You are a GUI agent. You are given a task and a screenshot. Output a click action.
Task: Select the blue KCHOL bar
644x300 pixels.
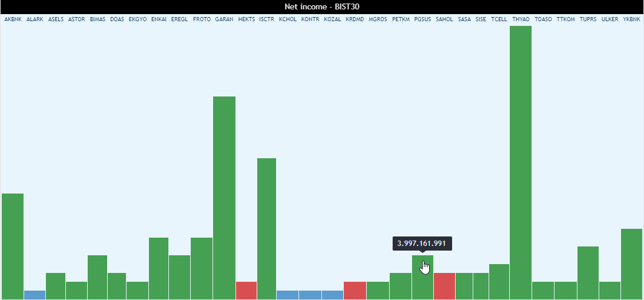(287, 295)
